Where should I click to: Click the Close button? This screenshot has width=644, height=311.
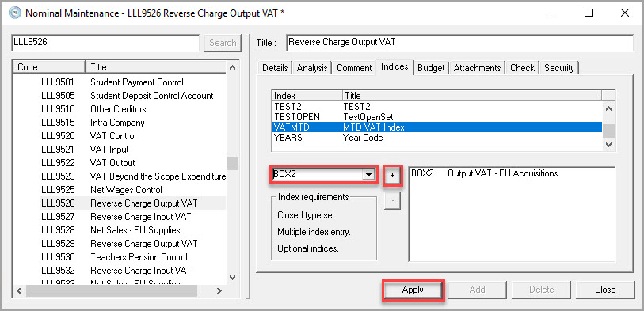point(605,290)
